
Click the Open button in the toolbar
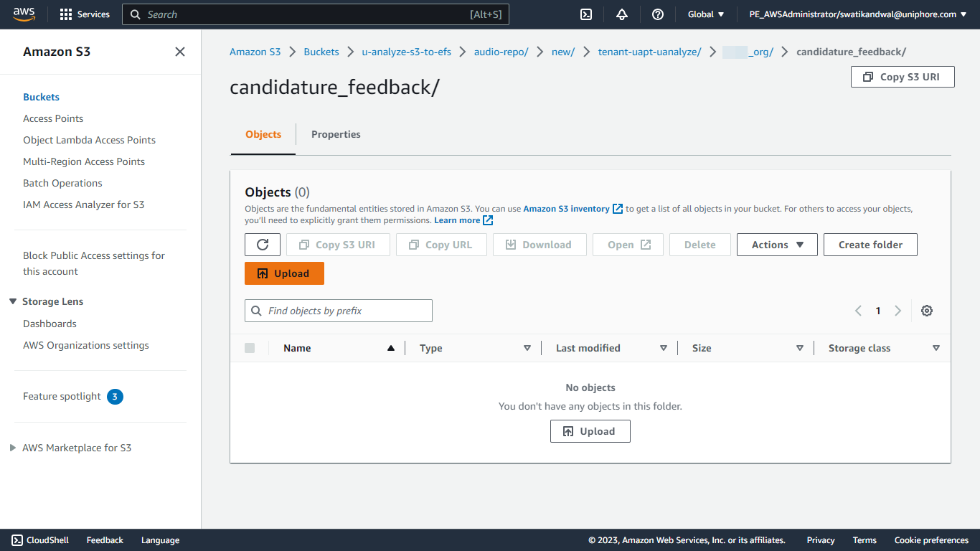pyautogui.click(x=628, y=245)
